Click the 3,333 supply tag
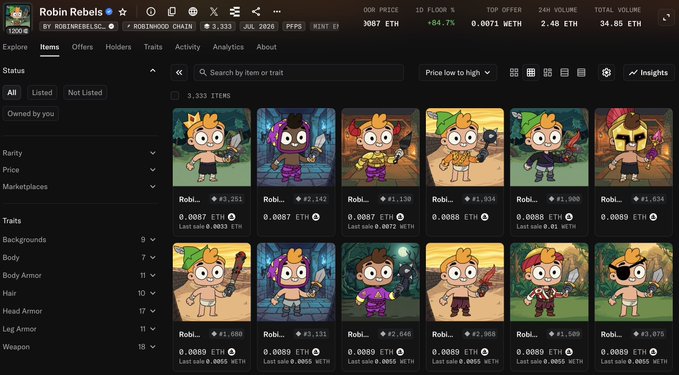Viewport: 679px width, 375px height. pos(218,26)
